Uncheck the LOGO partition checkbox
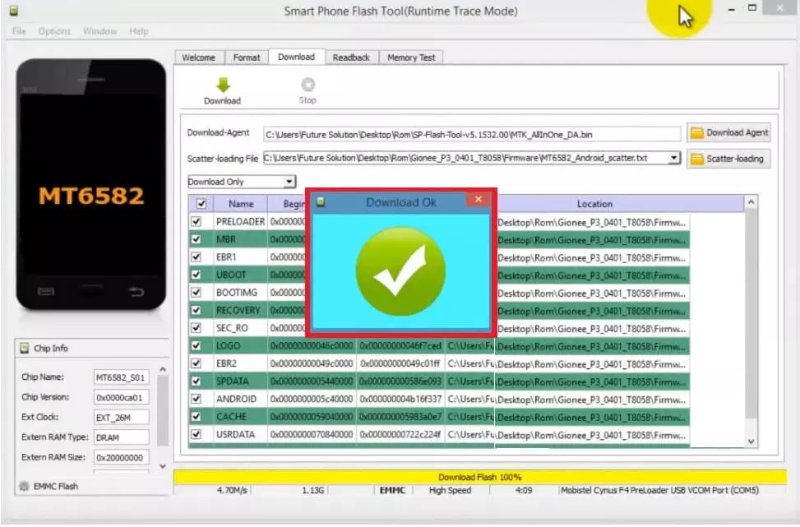The height and width of the screenshot is (527, 800). [196, 346]
